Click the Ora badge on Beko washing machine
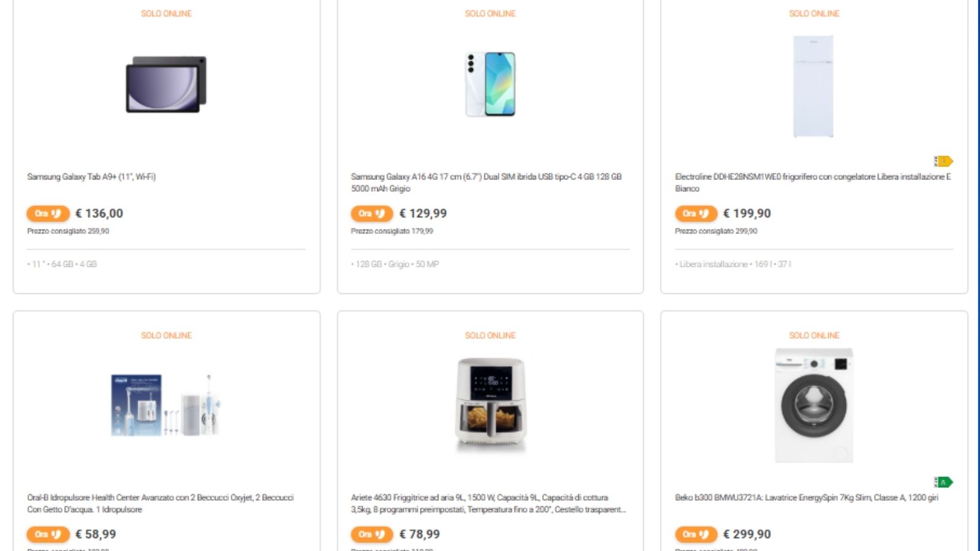The image size is (980, 551). [x=696, y=534]
